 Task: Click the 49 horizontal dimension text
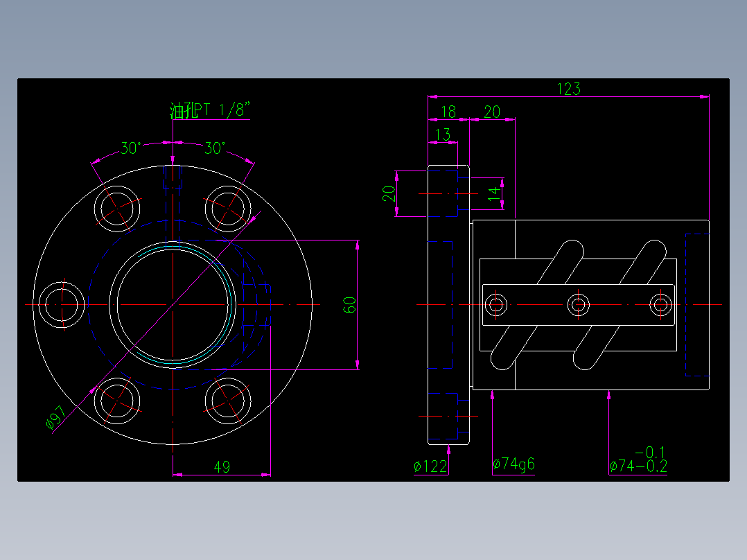click(222, 466)
